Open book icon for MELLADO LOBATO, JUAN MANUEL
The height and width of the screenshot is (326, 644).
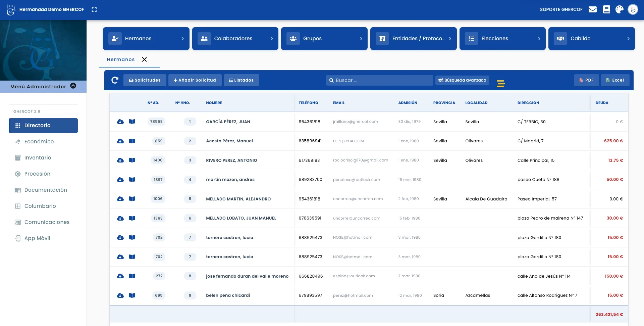point(132,218)
